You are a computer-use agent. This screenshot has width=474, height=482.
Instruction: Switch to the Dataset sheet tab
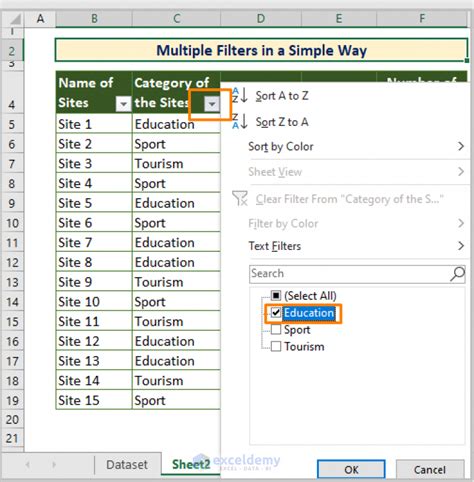click(x=127, y=465)
